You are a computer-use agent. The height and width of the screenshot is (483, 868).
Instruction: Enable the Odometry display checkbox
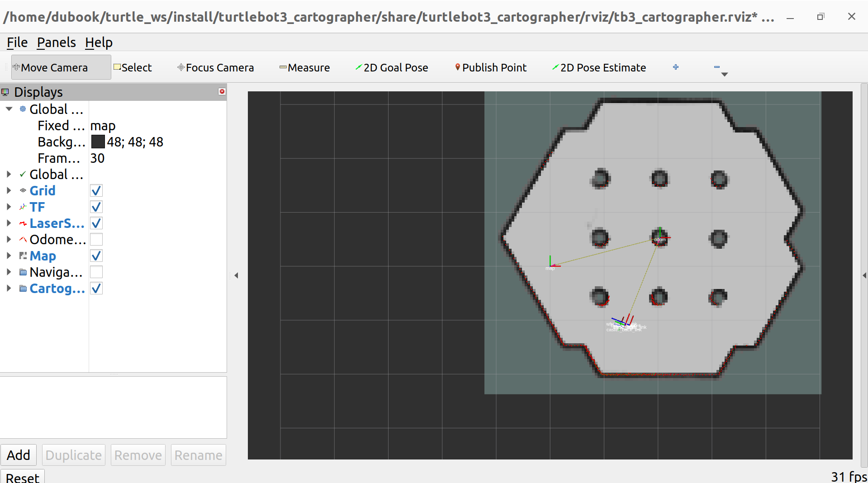click(96, 239)
